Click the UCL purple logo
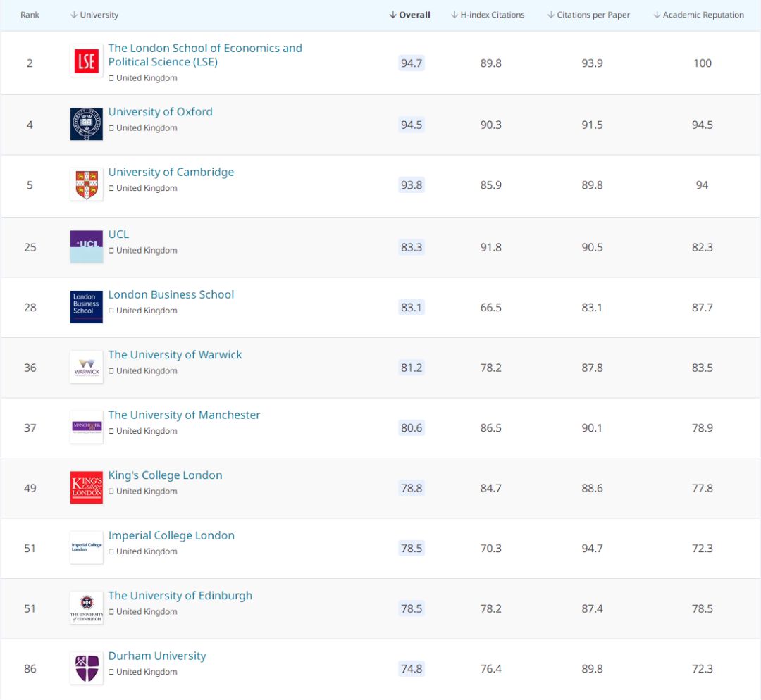 tap(86, 246)
